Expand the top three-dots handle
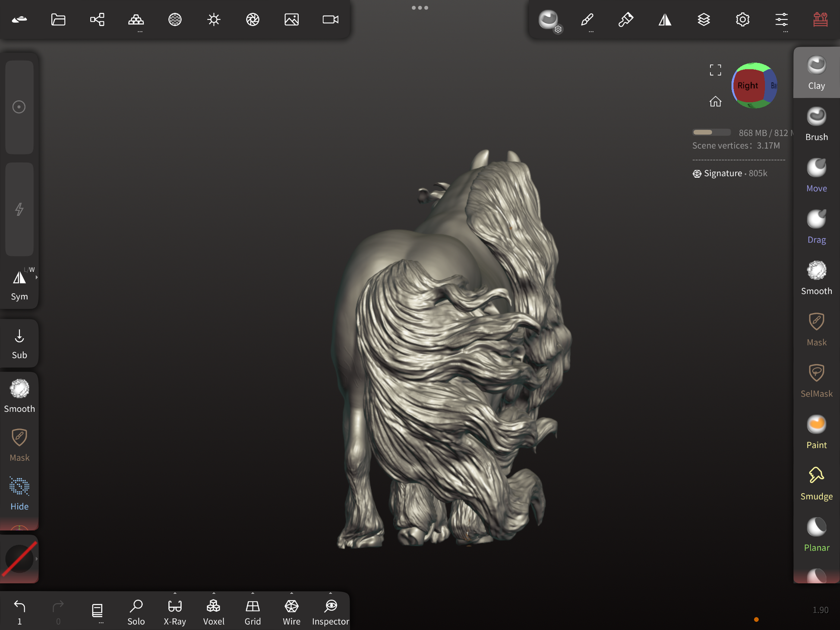This screenshot has height=630, width=840. coord(420,8)
